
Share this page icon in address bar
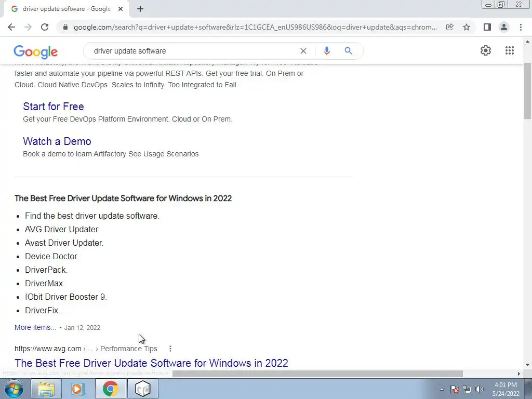click(x=449, y=27)
